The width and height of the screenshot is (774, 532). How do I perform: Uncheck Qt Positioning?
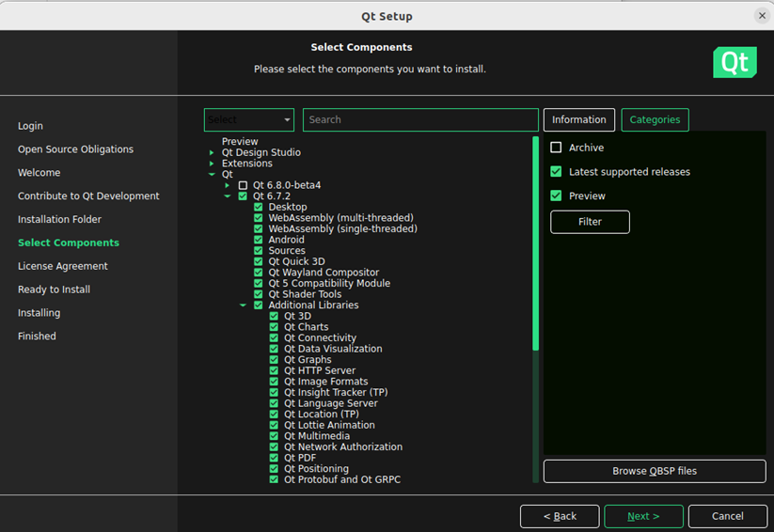click(274, 469)
